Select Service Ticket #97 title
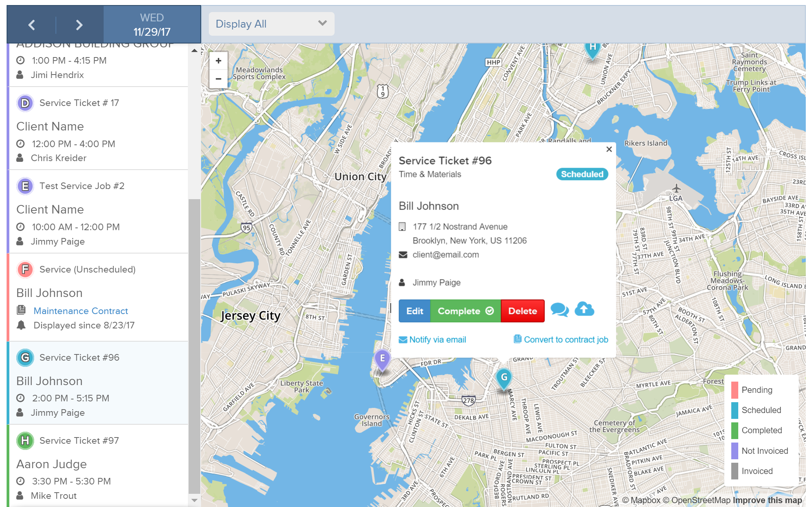Viewport: 812px width, 507px height. click(x=79, y=441)
